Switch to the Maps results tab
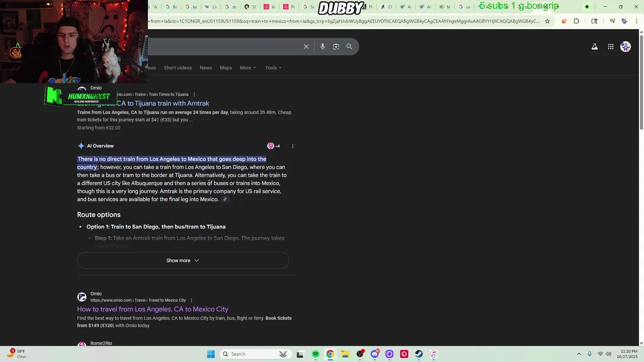Screen dimensions: 644x362 pos(226,68)
